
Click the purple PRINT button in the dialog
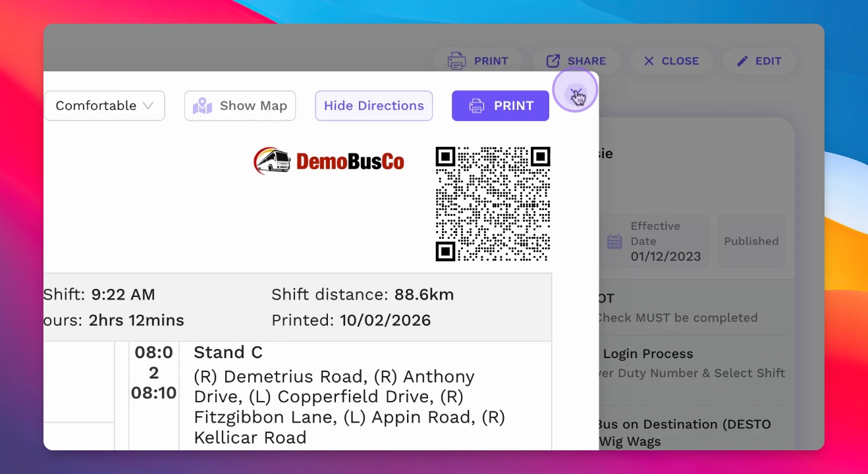(501, 105)
